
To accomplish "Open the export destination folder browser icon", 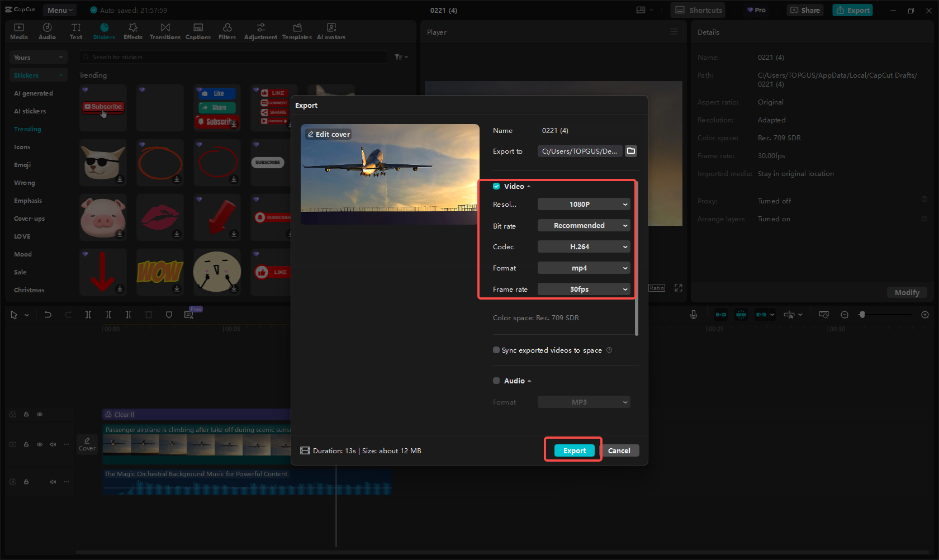I will coord(631,151).
